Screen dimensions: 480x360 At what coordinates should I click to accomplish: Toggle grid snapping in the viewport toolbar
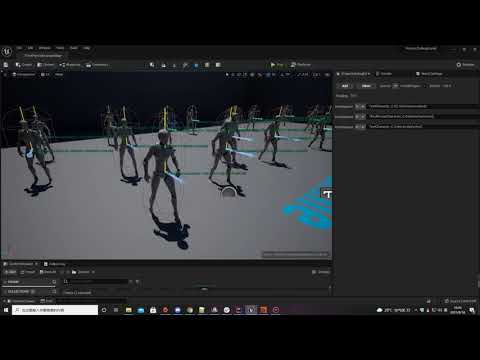tap(268, 75)
